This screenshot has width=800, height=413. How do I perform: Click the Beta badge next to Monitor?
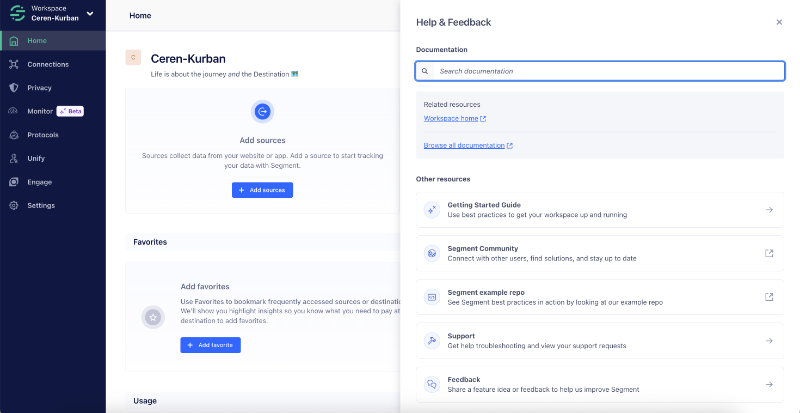point(70,111)
